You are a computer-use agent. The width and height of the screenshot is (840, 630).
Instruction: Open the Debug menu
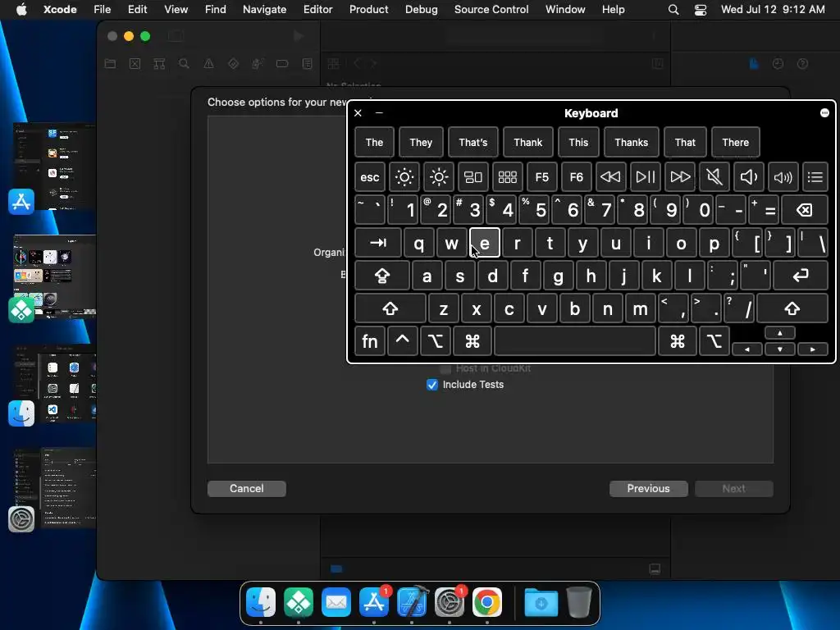pos(421,9)
